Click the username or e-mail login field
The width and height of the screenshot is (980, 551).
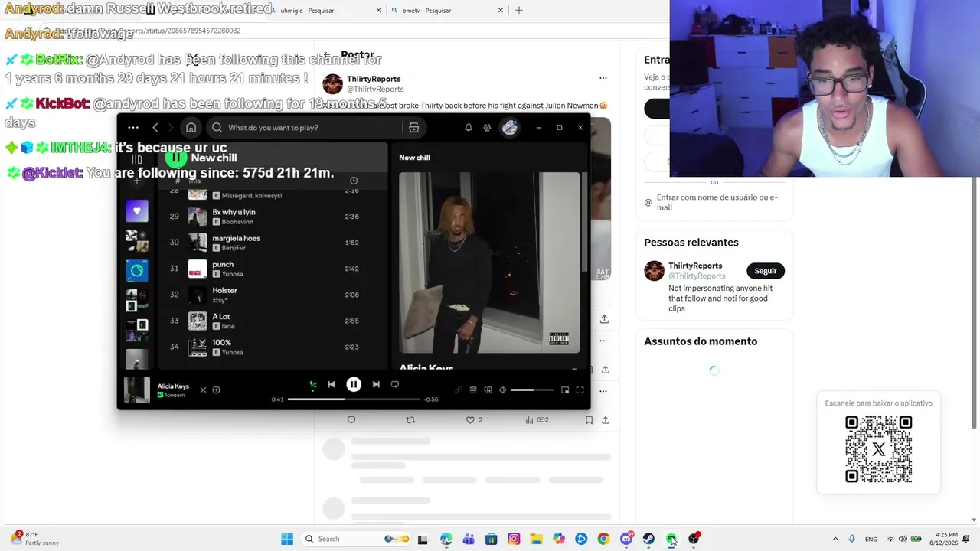click(714, 202)
